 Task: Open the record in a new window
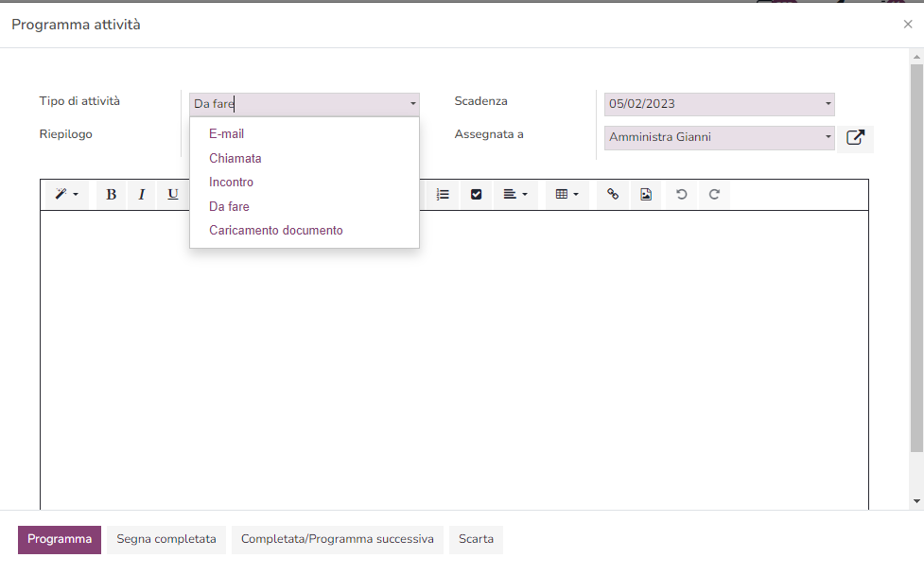point(855,137)
